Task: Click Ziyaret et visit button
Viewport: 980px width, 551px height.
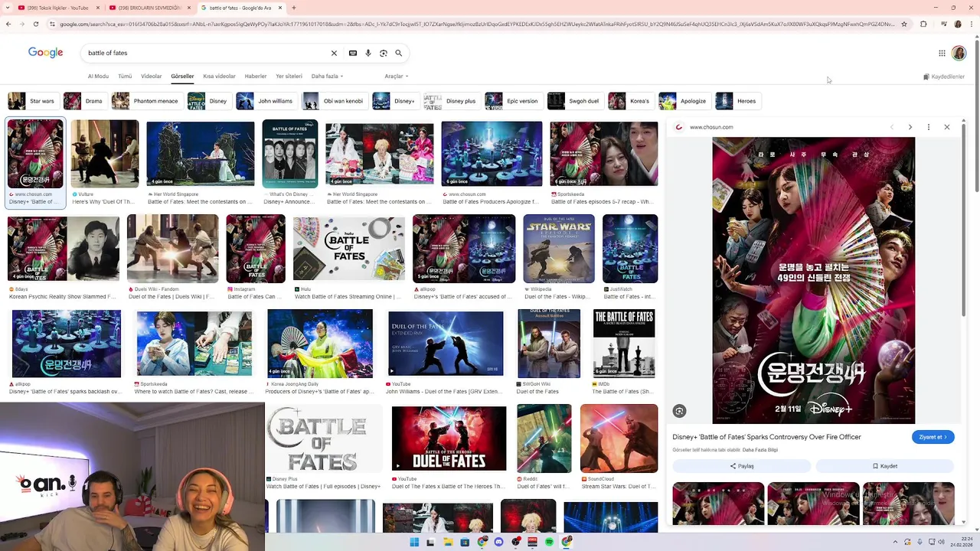Action: tap(933, 437)
